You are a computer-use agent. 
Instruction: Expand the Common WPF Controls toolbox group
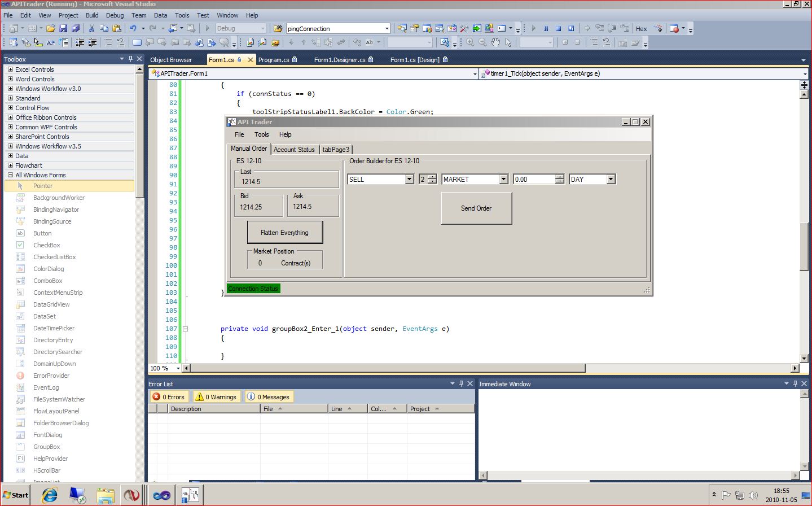point(10,127)
